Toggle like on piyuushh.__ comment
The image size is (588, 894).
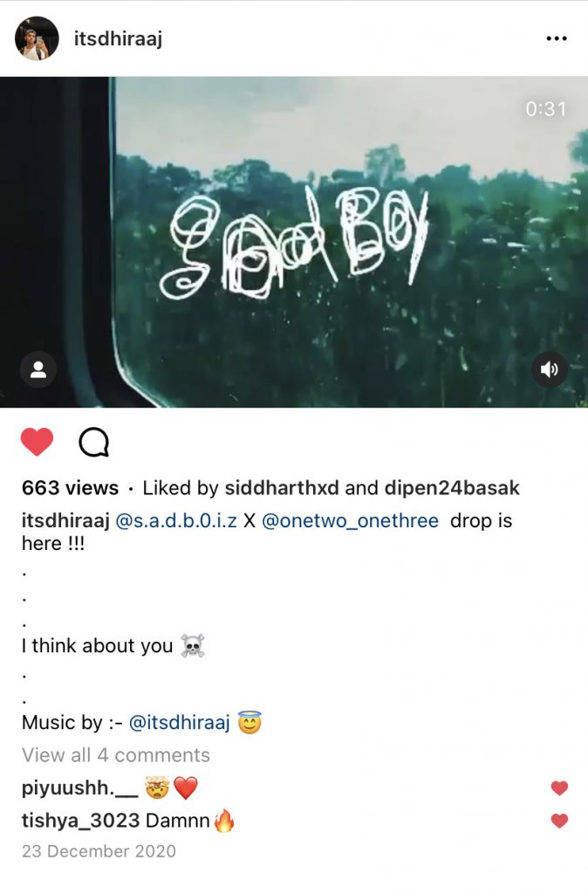point(559,788)
